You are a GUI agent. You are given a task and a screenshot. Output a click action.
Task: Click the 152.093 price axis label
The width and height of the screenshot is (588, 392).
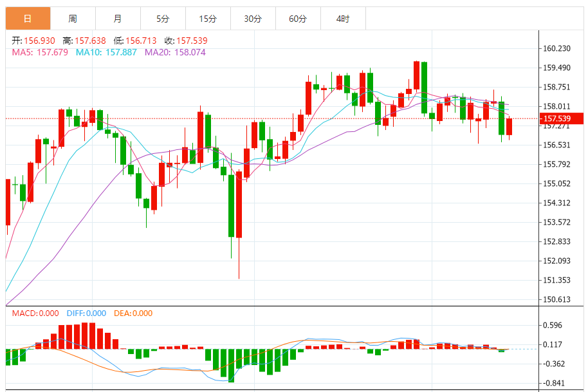tap(557, 261)
